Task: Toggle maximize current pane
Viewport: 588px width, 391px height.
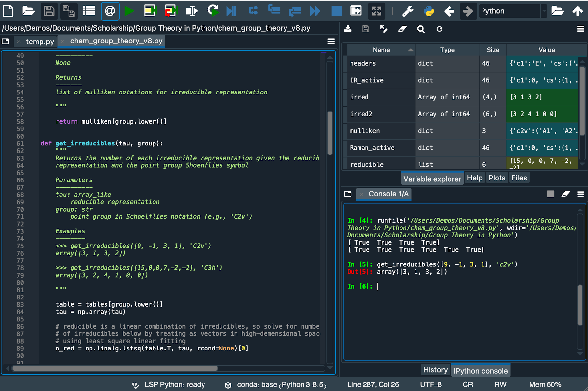Action: tap(355, 11)
